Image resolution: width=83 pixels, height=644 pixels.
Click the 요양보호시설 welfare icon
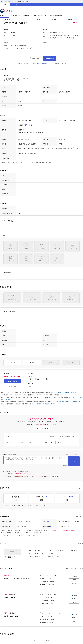pos(41,259)
